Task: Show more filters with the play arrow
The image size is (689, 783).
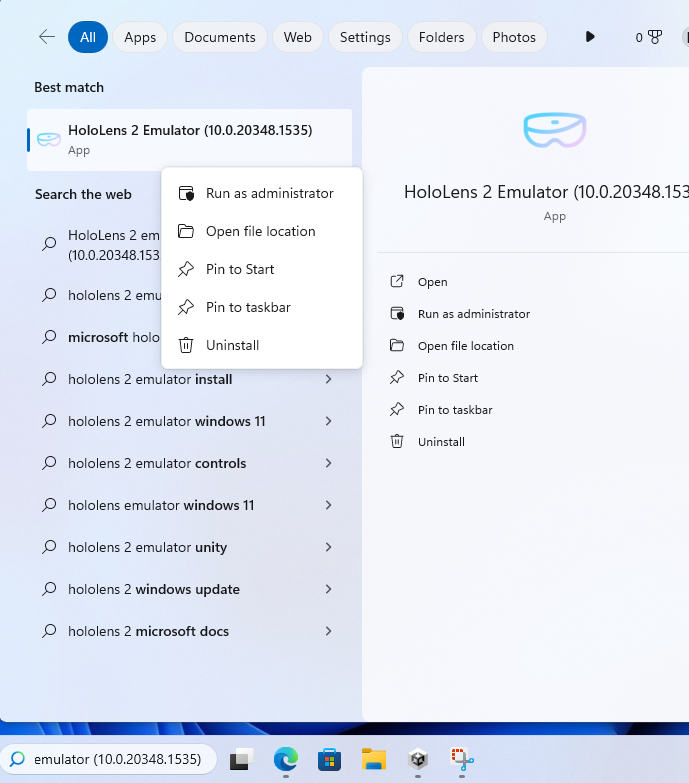Action: pyautogui.click(x=590, y=36)
